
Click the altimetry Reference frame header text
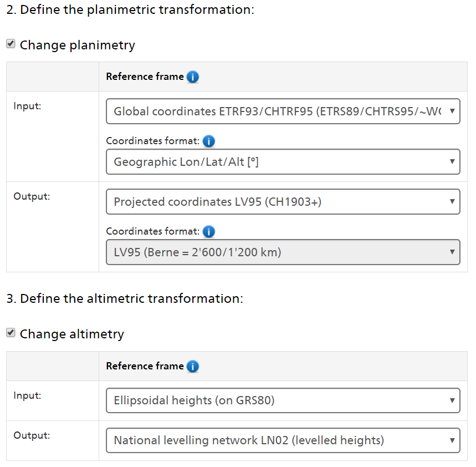click(x=145, y=366)
